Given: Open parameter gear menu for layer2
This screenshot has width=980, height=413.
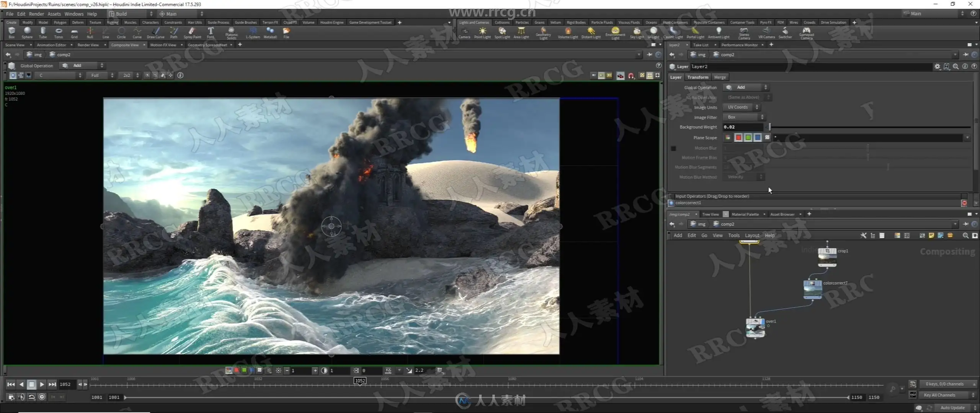Looking at the screenshot, I should [937, 67].
